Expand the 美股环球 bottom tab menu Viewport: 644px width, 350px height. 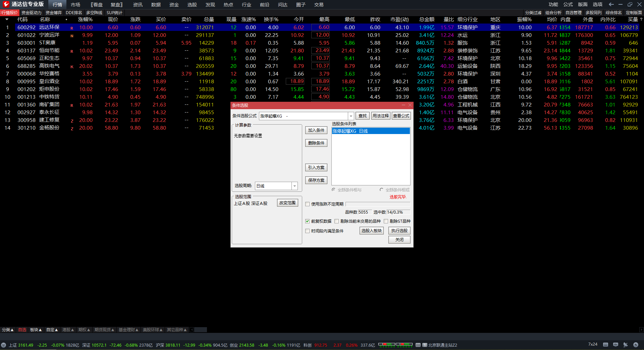coord(153,330)
